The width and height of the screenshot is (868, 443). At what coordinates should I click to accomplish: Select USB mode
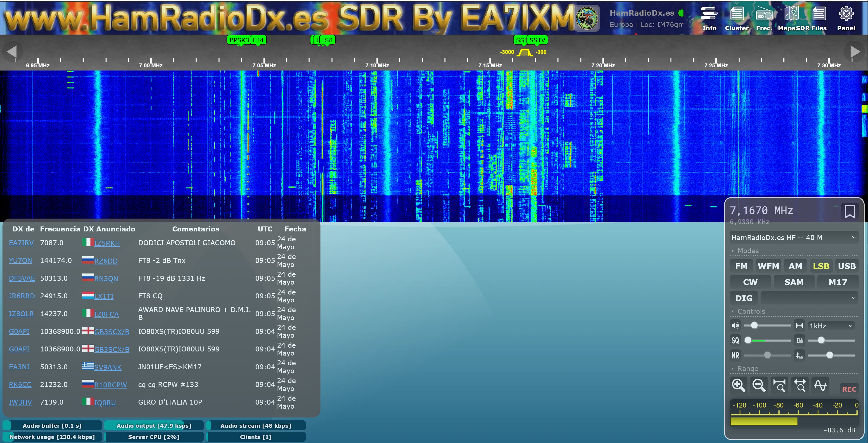point(847,266)
